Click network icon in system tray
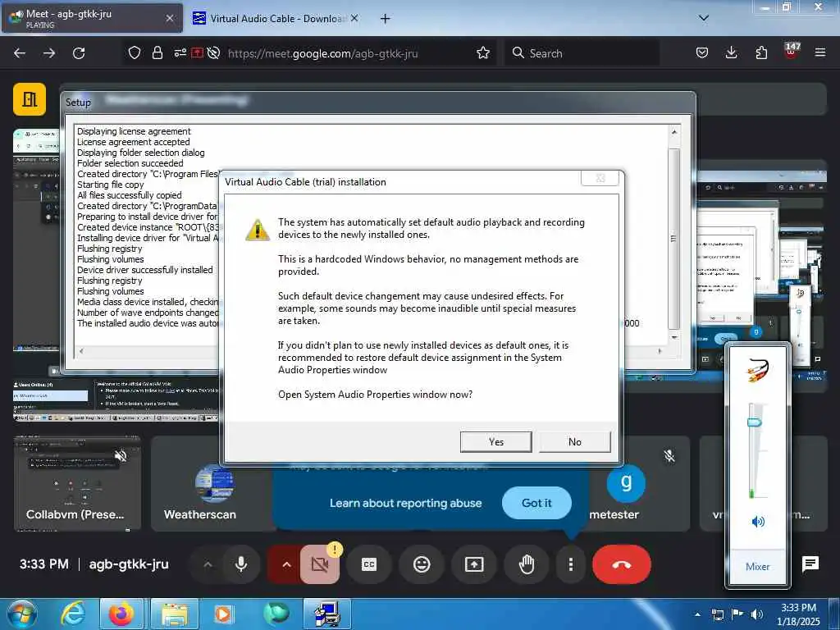The height and width of the screenshot is (630, 840). coord(717,614)
